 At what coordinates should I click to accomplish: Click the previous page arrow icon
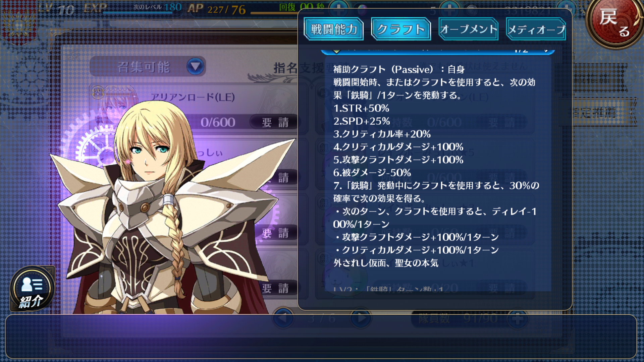pyautogui.click(x=283, y=318)
